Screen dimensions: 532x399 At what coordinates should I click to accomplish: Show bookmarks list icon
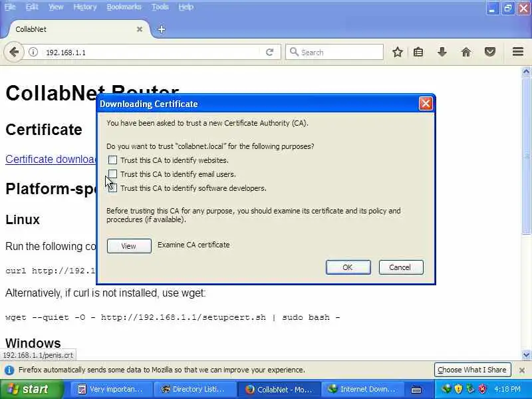coord(418,53)
